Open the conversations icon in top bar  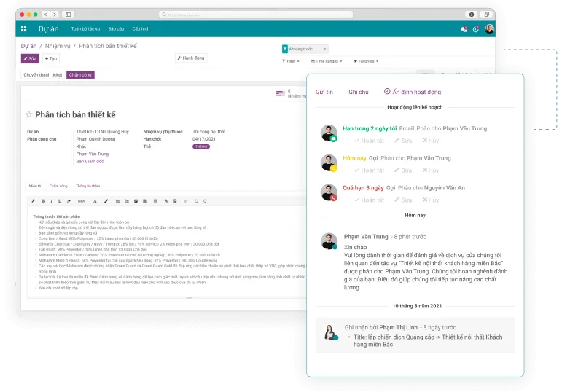[x=464, y=29]
